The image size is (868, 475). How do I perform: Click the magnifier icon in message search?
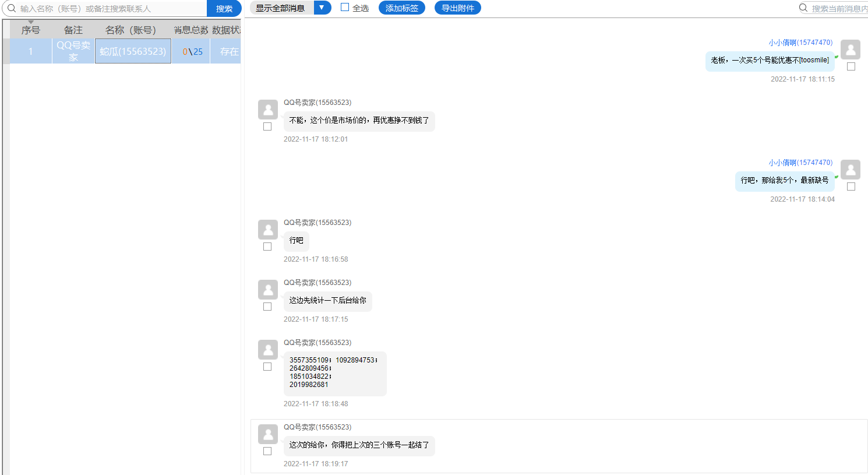coord(803,8)
